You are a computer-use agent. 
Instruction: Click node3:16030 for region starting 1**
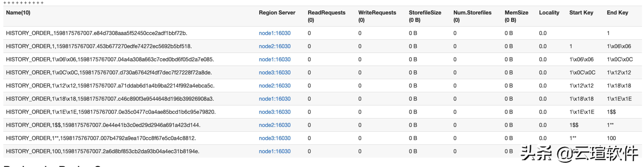274,138
